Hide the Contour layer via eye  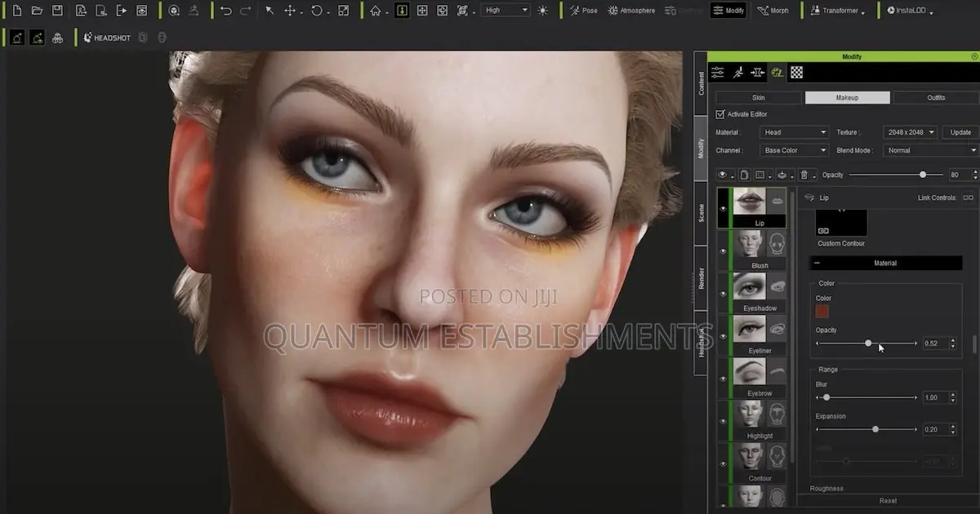pos(723,463)
